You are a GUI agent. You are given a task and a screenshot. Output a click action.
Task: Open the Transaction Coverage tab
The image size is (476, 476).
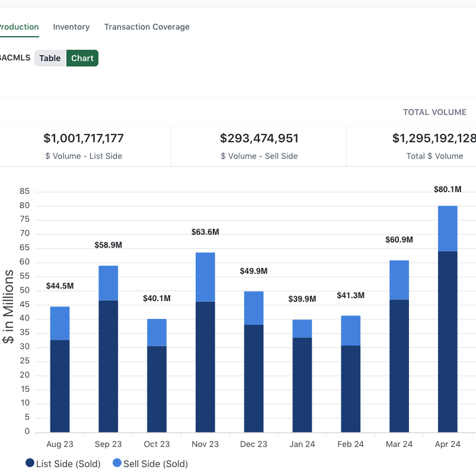(x=147, y=27)
